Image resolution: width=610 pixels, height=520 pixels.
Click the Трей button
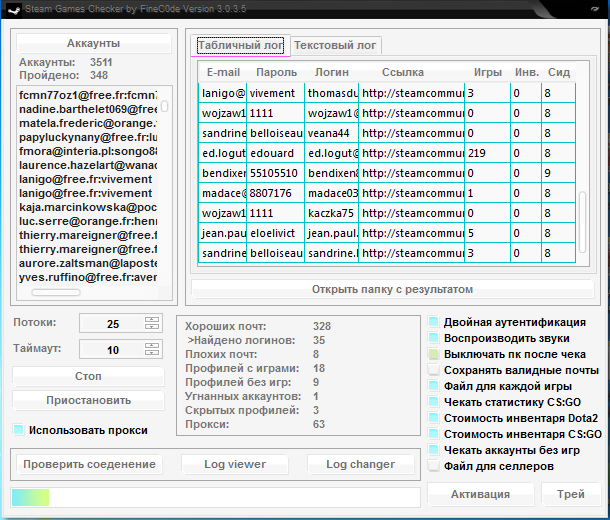coord(571,494)
